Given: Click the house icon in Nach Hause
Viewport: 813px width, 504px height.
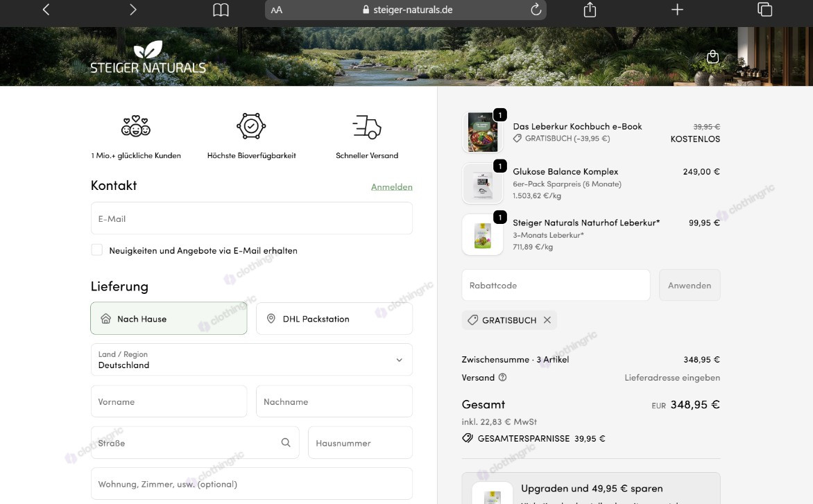Looking at the screenshot, I should (x=105, y=319).
